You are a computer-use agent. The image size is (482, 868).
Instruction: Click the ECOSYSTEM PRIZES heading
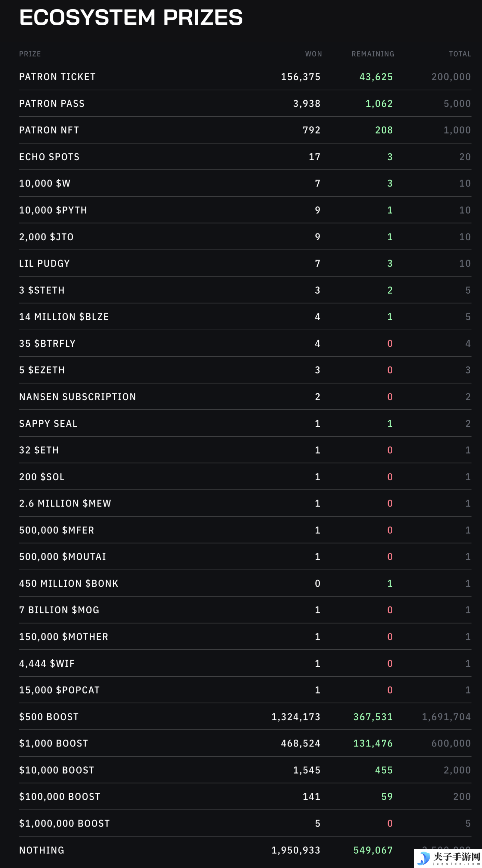pos(131,17)
